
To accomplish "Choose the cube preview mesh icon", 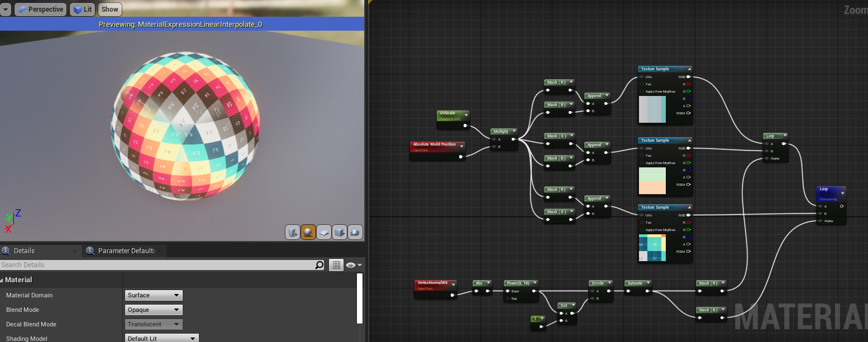I will click(x=340, y=232).
